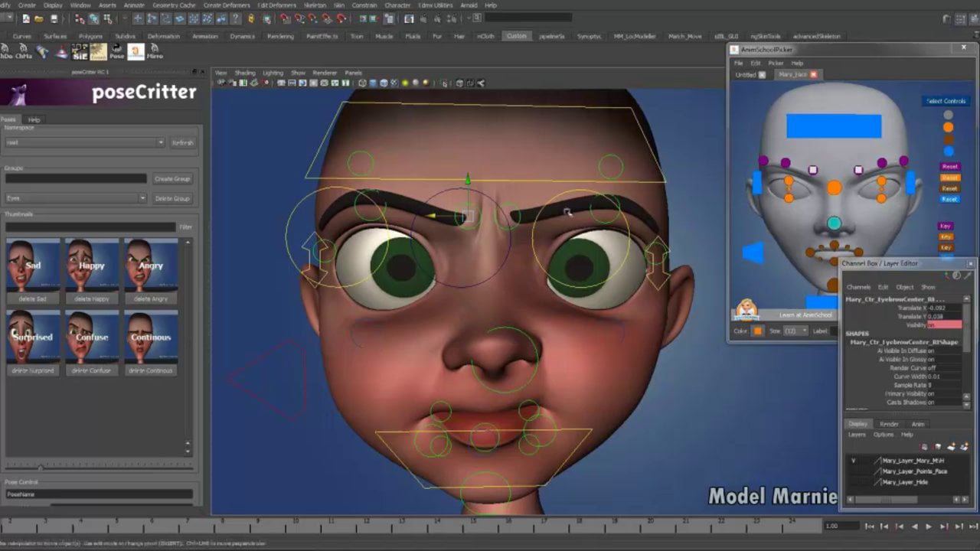This screenshot has width=980, height=551.
Task: Click the Select Controls button in picker
Action: 946,101
